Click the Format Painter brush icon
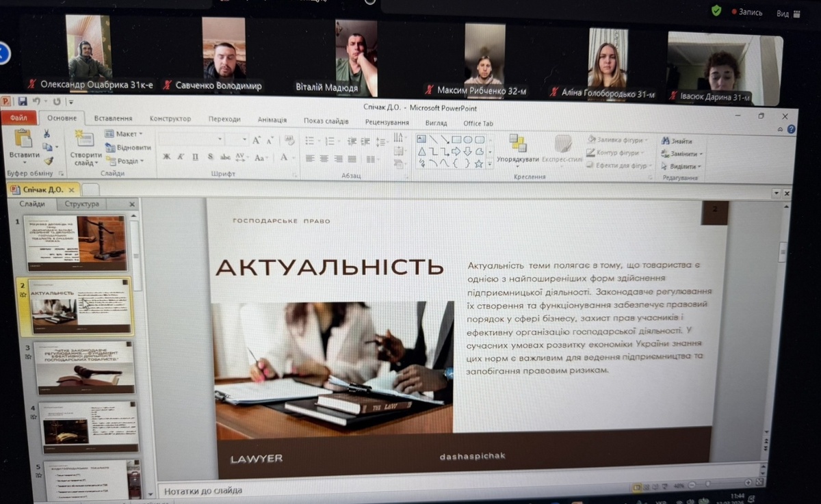Screen dimensions: 821x504 click(x=49, y=161)
